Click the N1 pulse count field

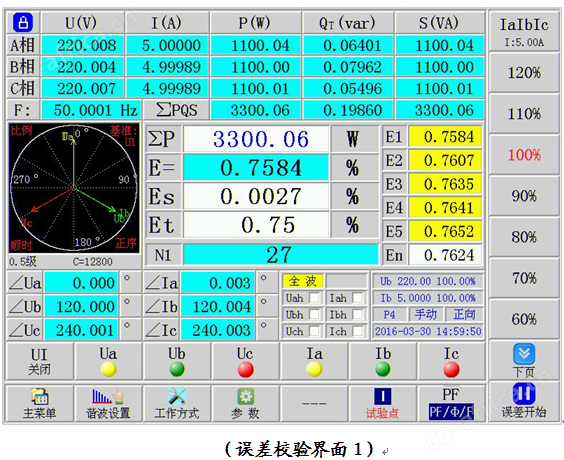(x=281, y=255)
